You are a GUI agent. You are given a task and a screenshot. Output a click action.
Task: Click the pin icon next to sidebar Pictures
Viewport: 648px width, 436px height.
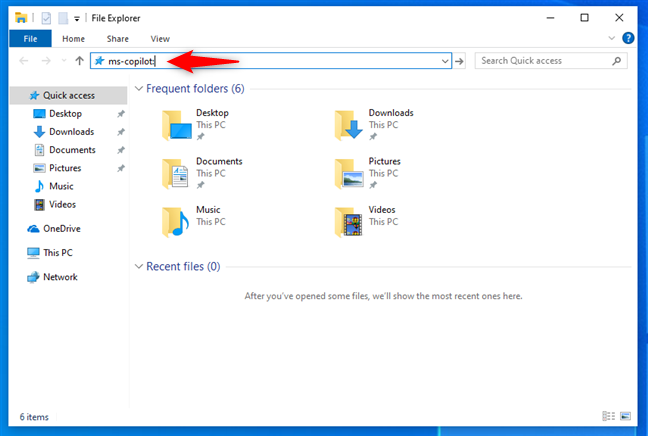[121, 168]
